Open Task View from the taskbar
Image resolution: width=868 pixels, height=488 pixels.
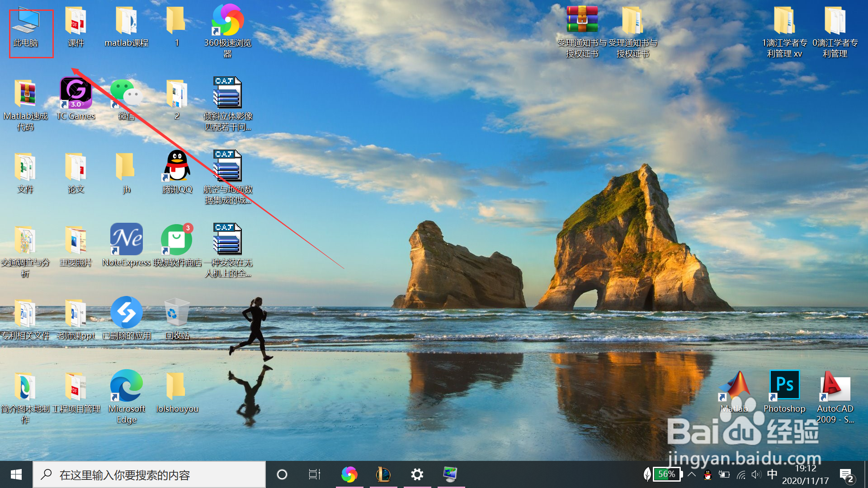tap(314, 474)
